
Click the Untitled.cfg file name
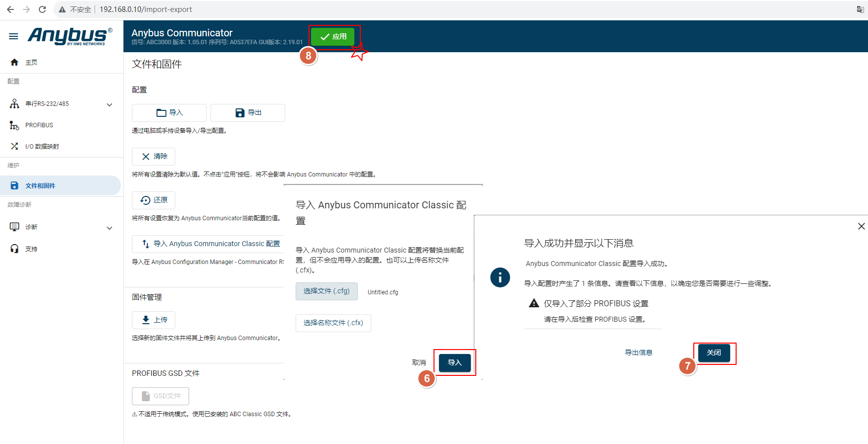click(x=383, y=292)
